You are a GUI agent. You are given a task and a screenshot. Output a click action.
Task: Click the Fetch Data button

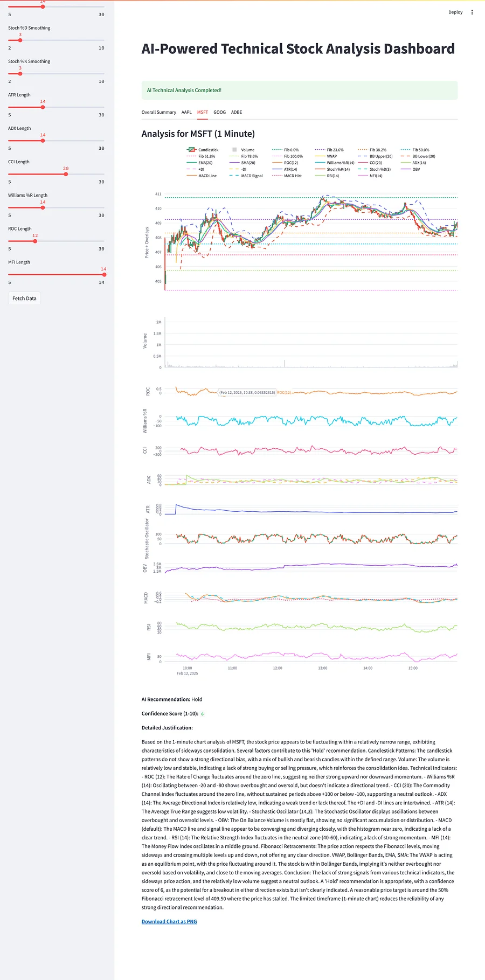pyautogui.click(x=24, y=298)
